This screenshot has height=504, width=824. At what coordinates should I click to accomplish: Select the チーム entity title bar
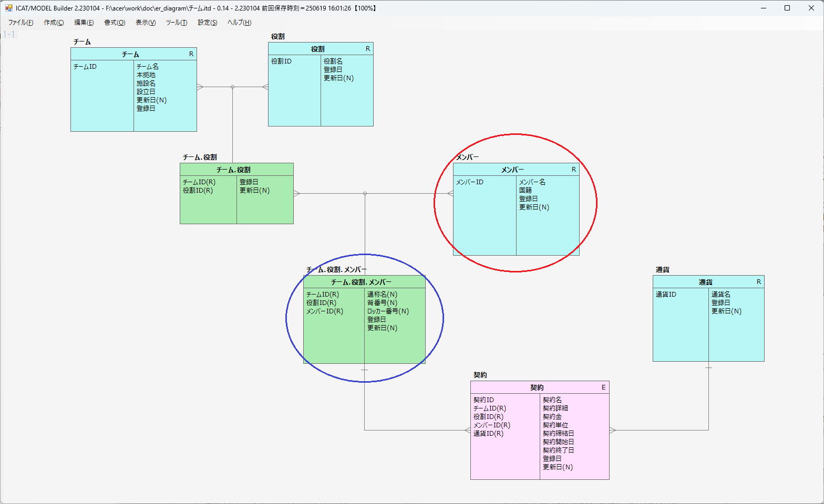[x=133, y=54]
